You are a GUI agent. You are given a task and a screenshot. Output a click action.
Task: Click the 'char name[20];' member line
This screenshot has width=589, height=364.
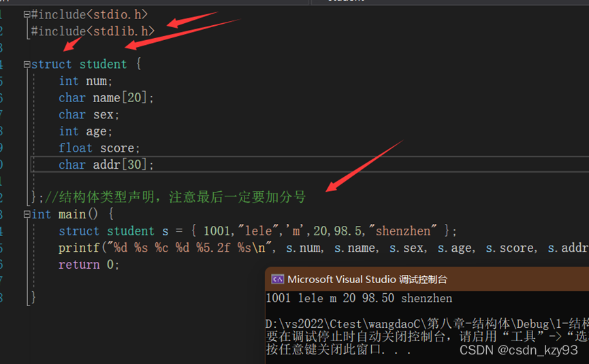coord(106,98)
